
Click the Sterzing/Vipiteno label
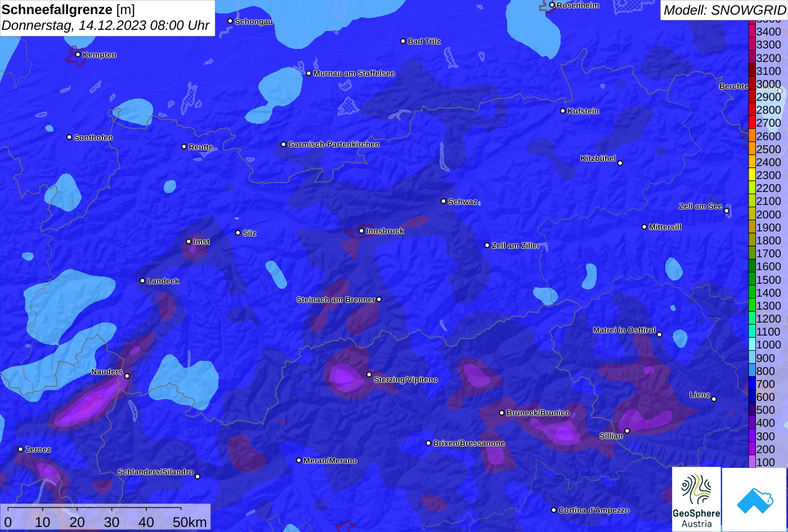pyautogui.click(x=406, y=379)
